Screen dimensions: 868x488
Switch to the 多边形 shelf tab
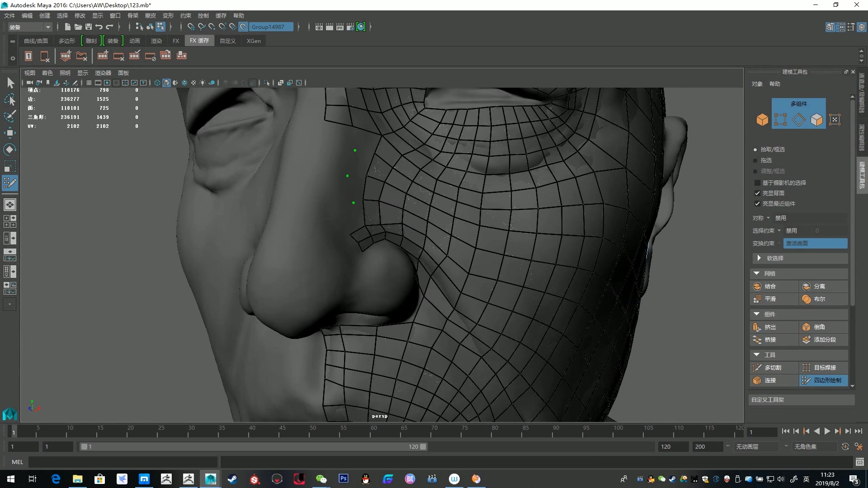pyautogui.click(x=66, y=41)
